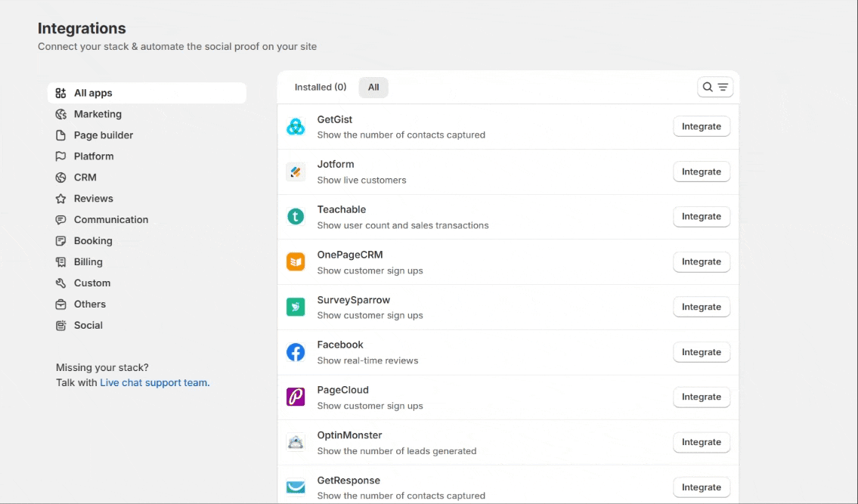The height and width of the screenshot is (504, 858).
Task: Click the GetGist app logo icon
Action: (296, 127)
